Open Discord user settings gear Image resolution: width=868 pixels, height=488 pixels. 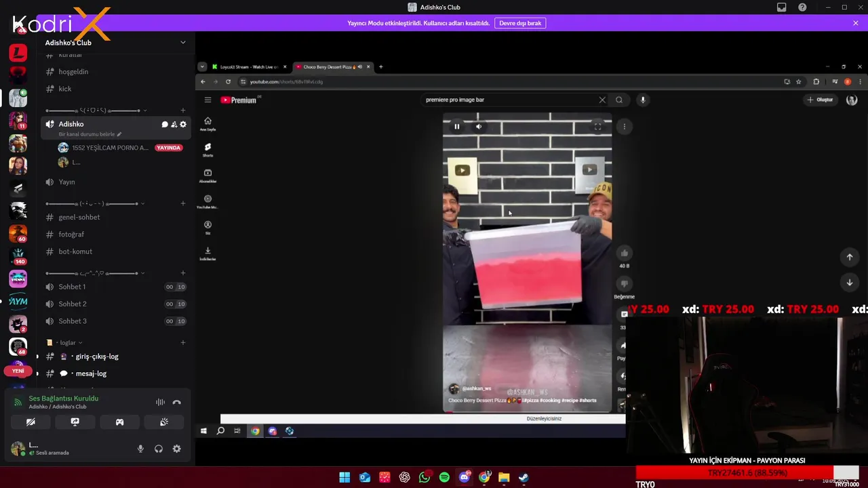coord(177,449)
